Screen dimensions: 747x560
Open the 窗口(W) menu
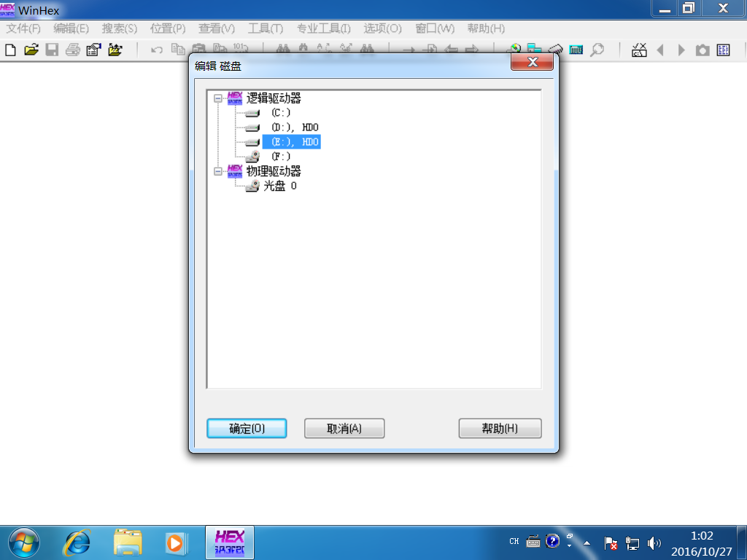point(435,28)
